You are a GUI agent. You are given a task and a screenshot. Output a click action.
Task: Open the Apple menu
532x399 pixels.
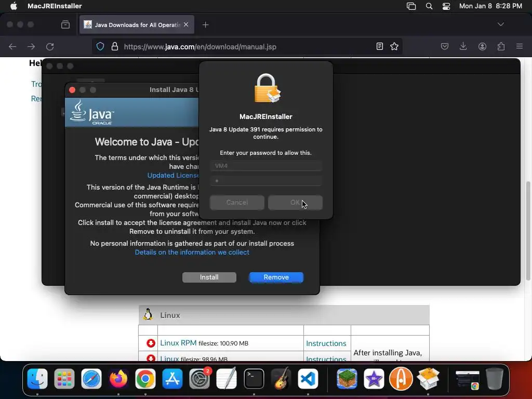tap(14, 6)
